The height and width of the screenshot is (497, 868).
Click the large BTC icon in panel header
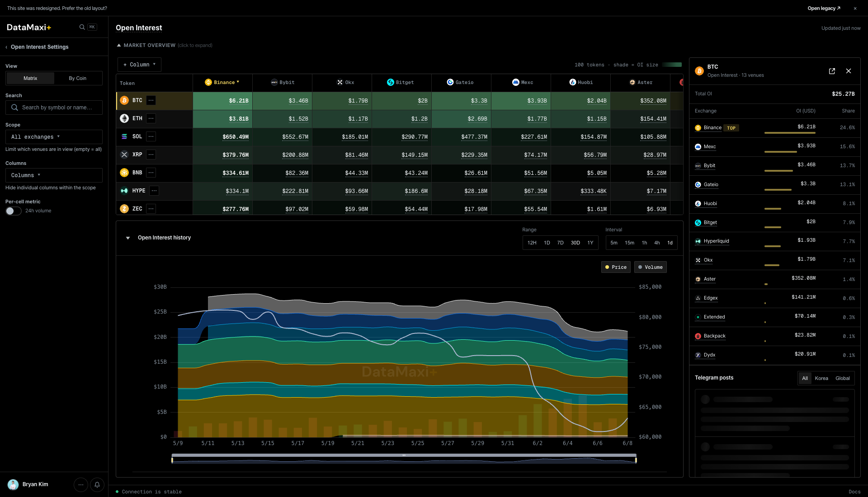pos(699,71)
